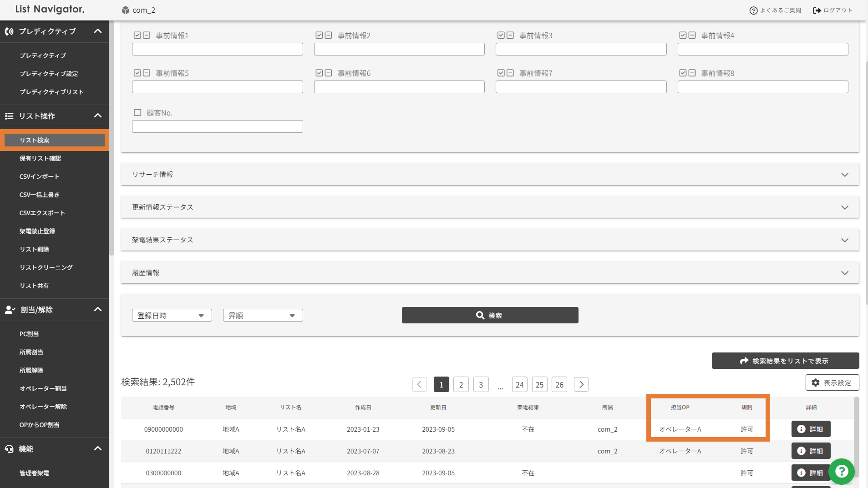Toggle the check icon beside 事前情報1
The width and height of the screenshot is (868, 488).
(137, 35)
